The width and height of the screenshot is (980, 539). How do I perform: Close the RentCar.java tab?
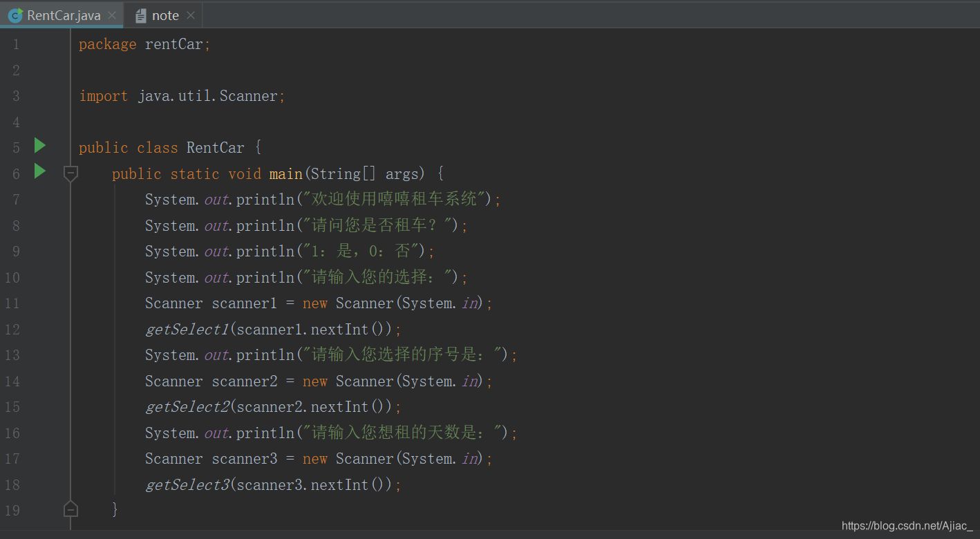112,15
